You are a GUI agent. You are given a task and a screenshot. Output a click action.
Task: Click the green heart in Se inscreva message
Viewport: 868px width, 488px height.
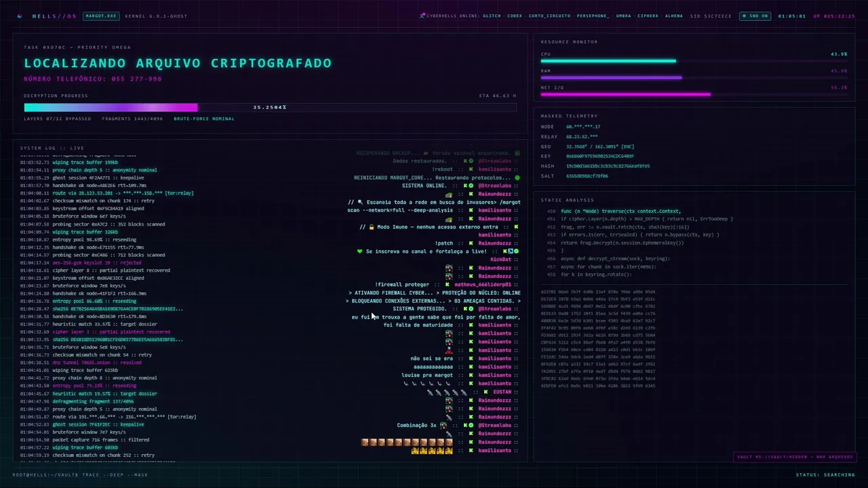[360, 251]
